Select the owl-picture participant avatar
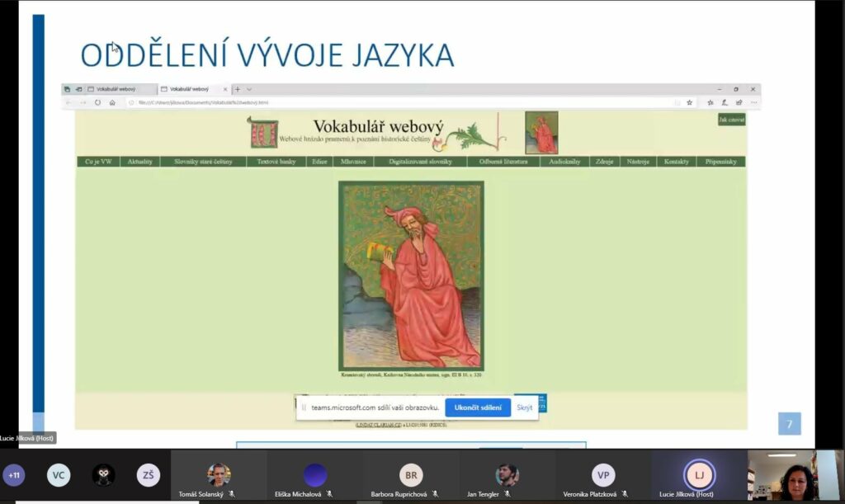 [x=103, y=475]
